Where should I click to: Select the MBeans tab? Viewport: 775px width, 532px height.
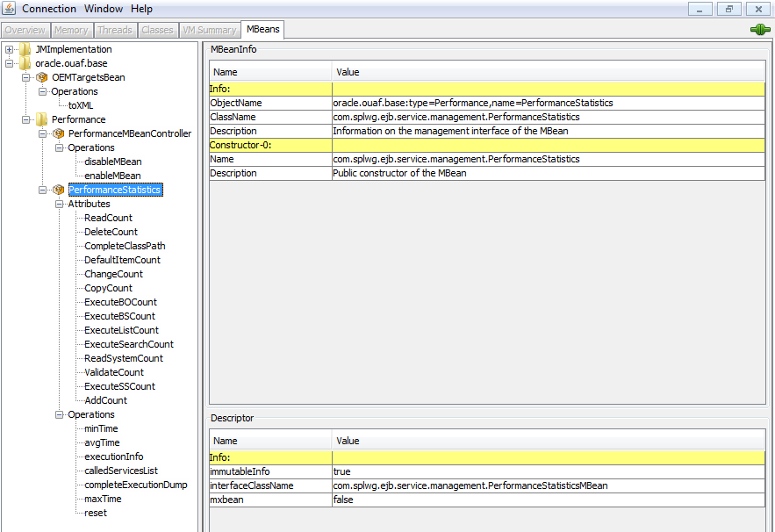coord(262,29)
